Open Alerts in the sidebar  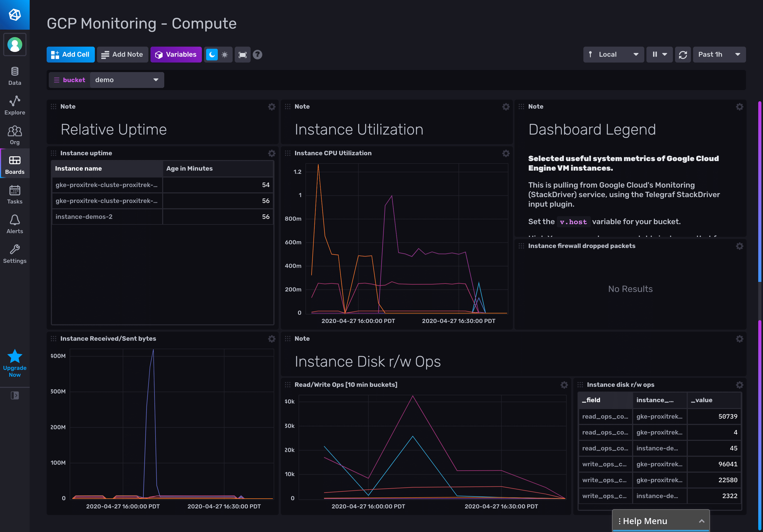click(x=15, y=224)
